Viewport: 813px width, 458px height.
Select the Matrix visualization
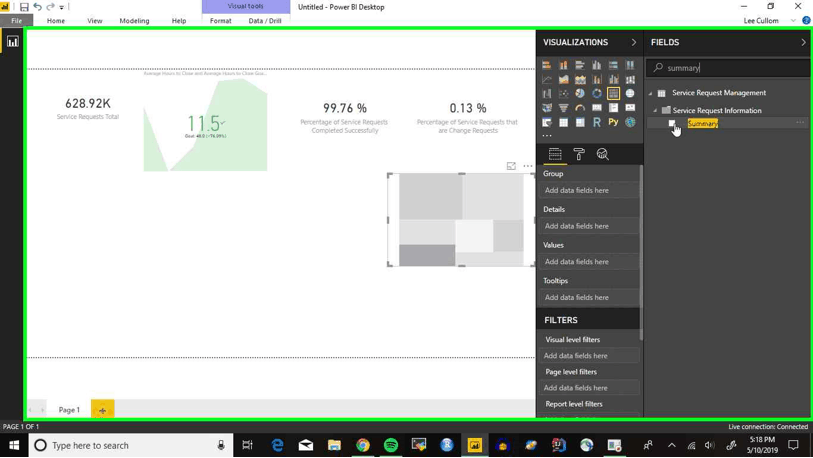point(580,122)
